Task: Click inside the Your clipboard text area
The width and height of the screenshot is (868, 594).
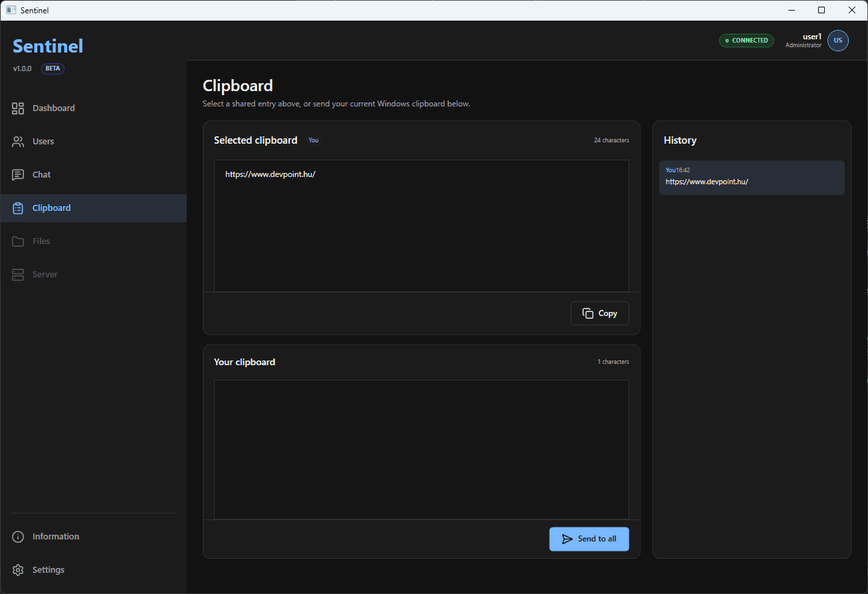Action: (421, 450)
